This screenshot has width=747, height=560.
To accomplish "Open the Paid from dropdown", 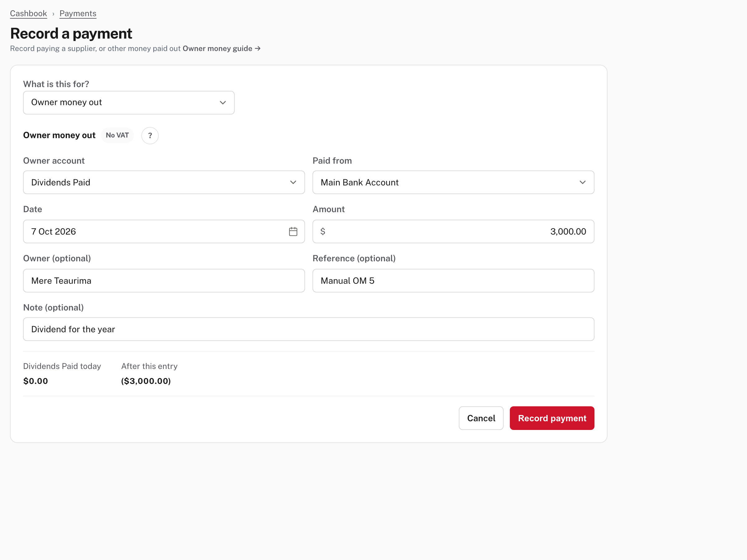I will click(453, 182).
